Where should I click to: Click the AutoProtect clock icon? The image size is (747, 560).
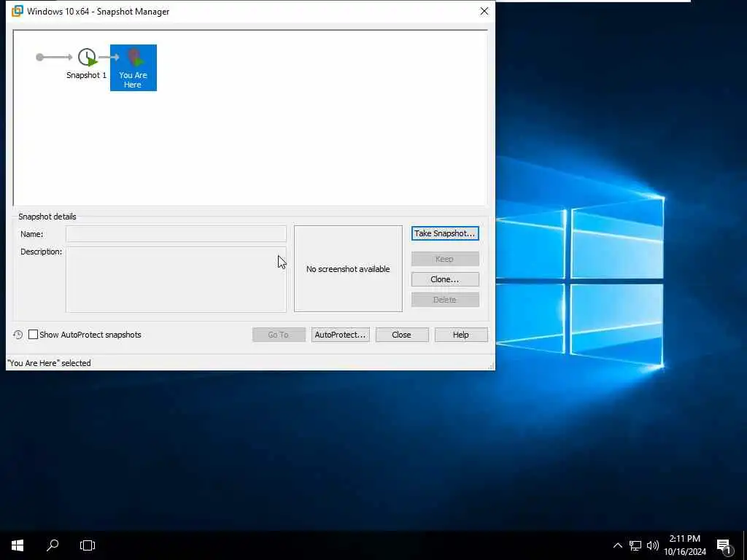pos(18,335)
